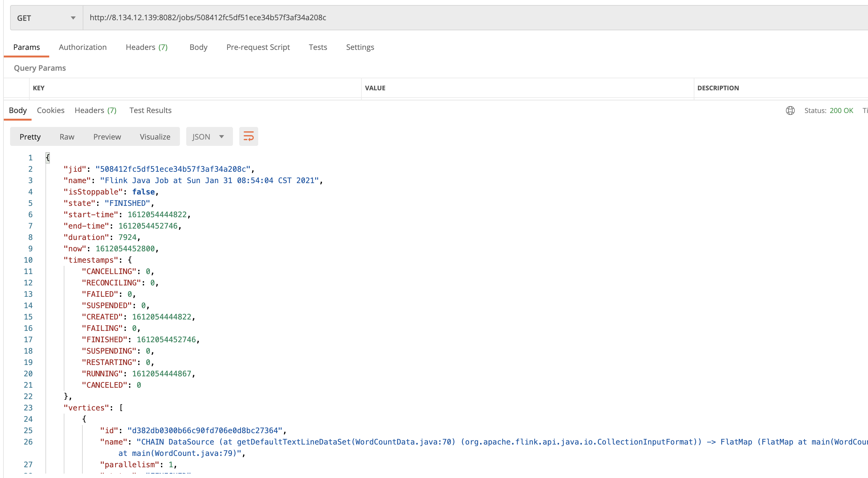Image resolution: width=868 pixels, height=478 pixels.
Task: Click the Visualize response mode icon
Action: (154, 137)
